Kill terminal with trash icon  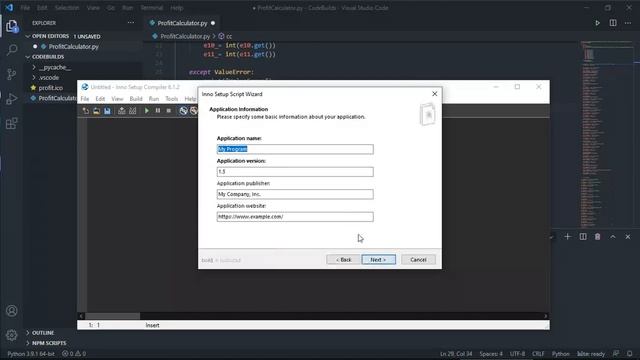(x=598, y=237)
